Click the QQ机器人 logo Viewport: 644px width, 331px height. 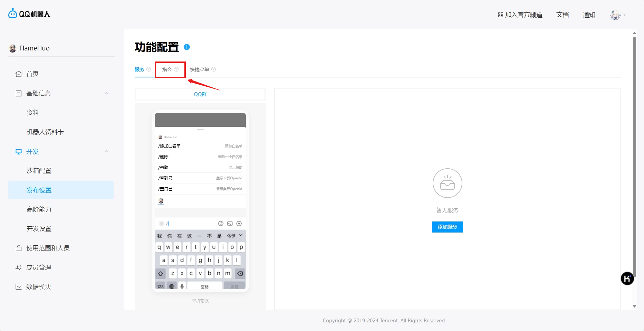click(x=29, y=14)
